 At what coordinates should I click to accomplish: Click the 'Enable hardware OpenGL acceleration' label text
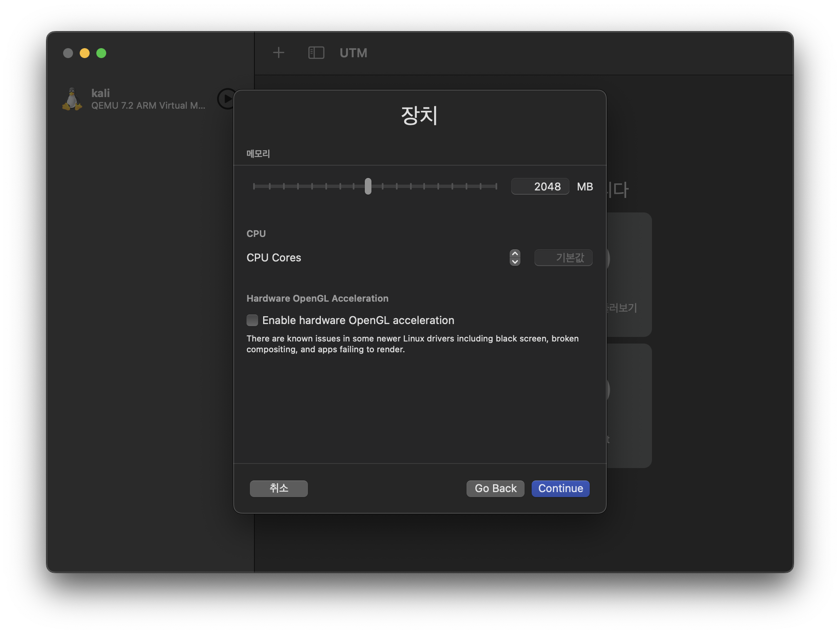[x=358, y=320]
